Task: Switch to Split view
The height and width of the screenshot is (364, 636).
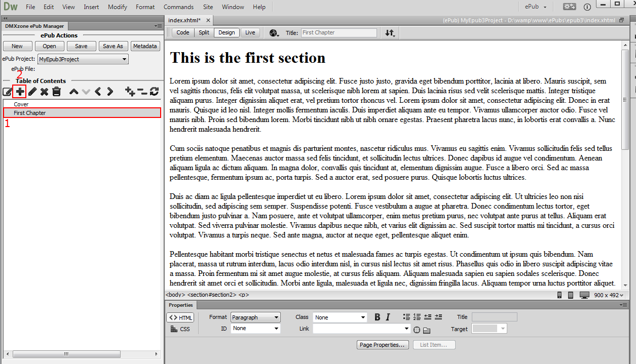Action: point(204,32)
